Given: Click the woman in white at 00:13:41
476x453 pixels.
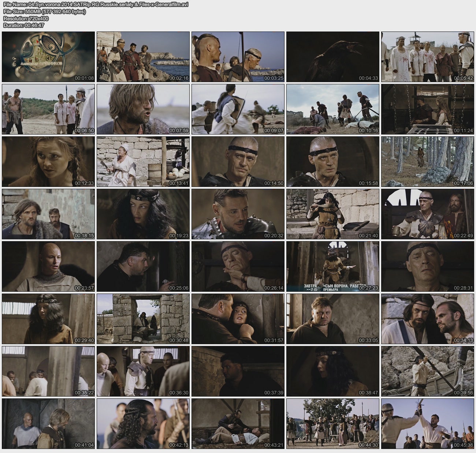Looking at the screenshot, I should [143, 162].
